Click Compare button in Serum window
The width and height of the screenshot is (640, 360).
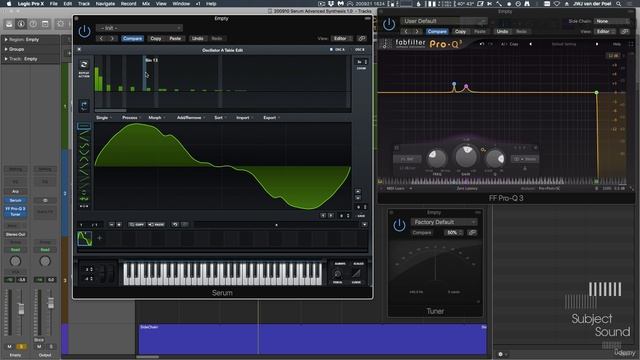[x=132, y=38]
